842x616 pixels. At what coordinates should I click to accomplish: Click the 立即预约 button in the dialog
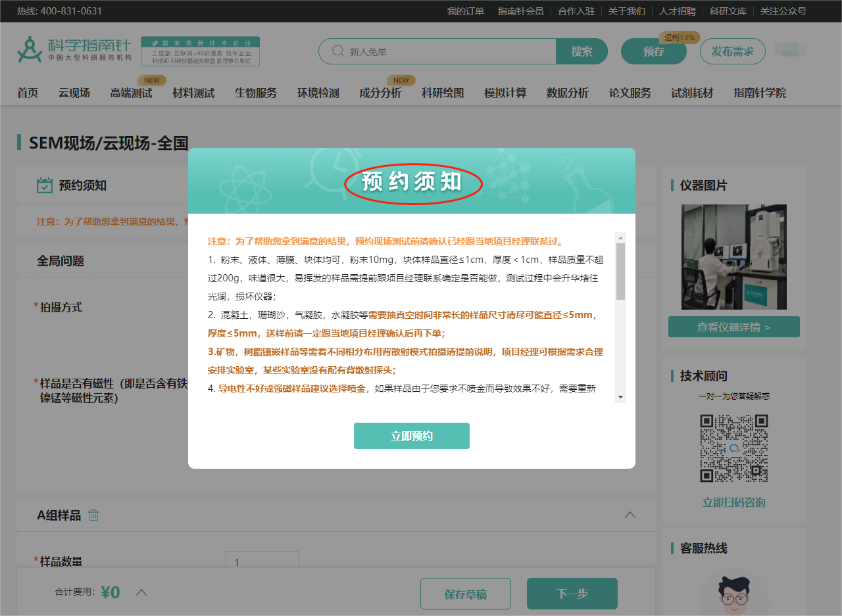pyautogui.click(x=411, y=435)
